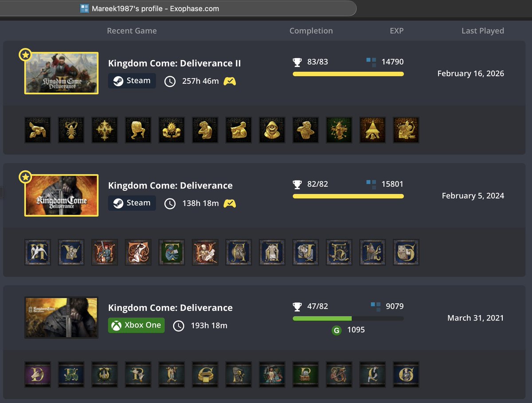532x403 pixels.
Task: Open the Xbox One Deliverance cover thumbnail
Action: tap(62, 317)
